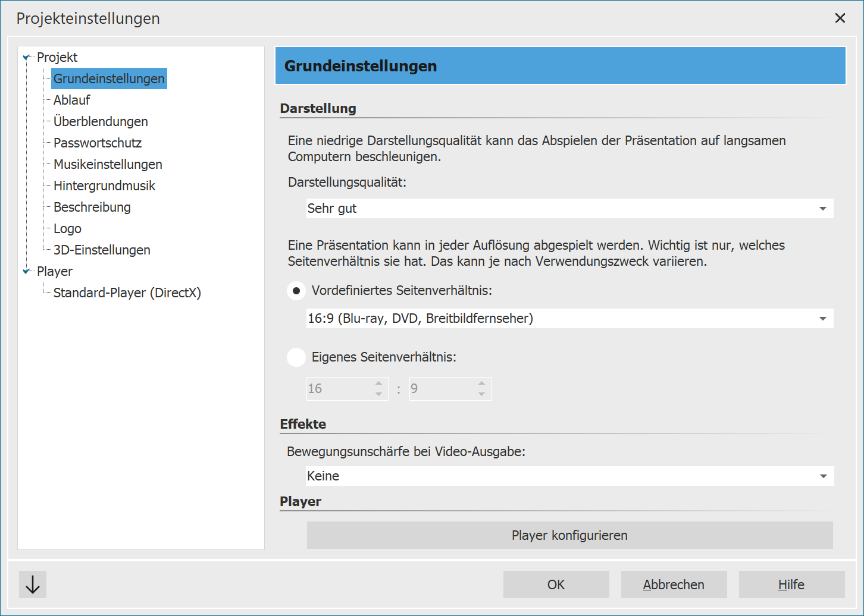
Task: Select Musikeinstellungen in the tree
Action: click(108, 165)
